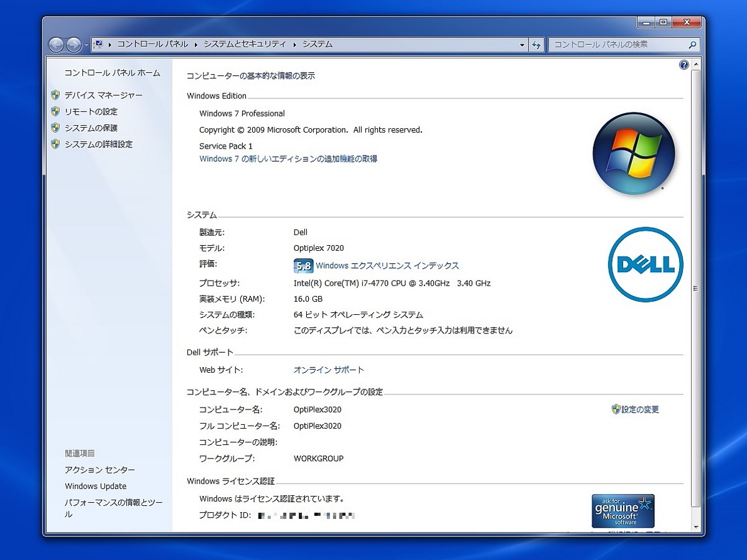The image size is (747, 560).
Task: Click scrollbar down arrow
Action: (696, 527)
